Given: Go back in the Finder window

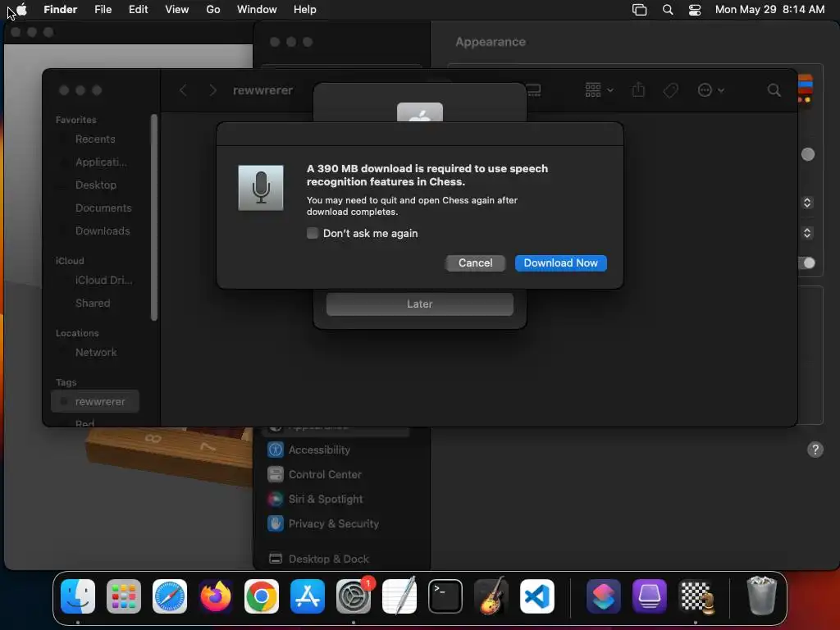Looking at the screenshot, I should (x=183, y=90).
